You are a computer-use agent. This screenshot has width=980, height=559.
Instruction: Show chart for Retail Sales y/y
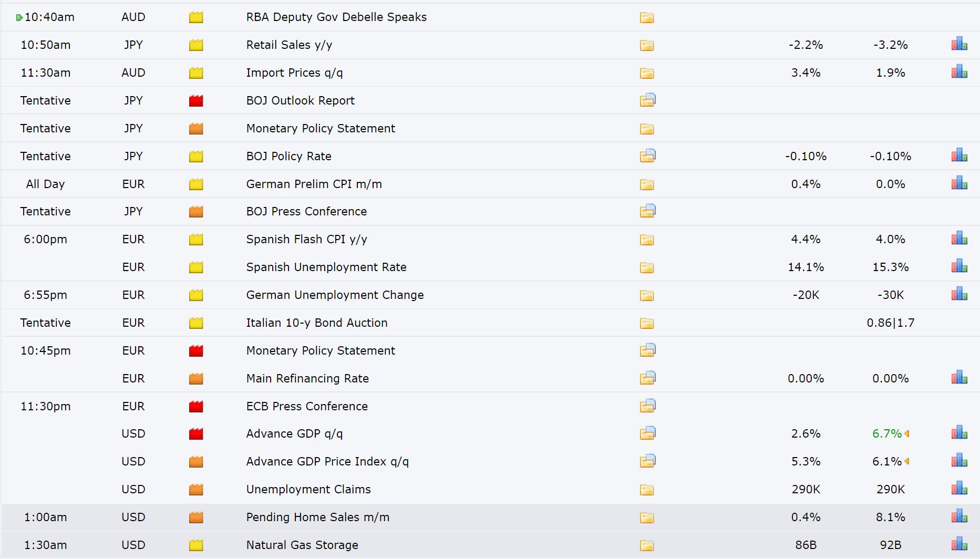tap(959, 44)
